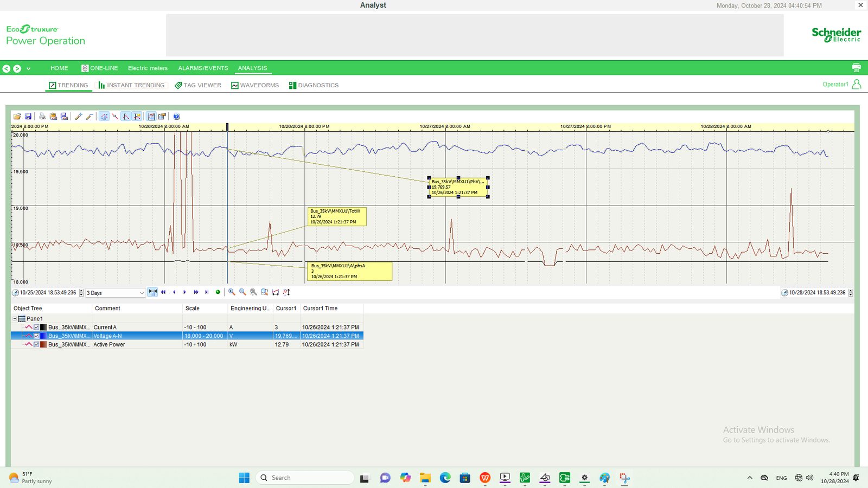Click the span lock icon beside 3 Days
868x488 pixels.
click(152, 292)
